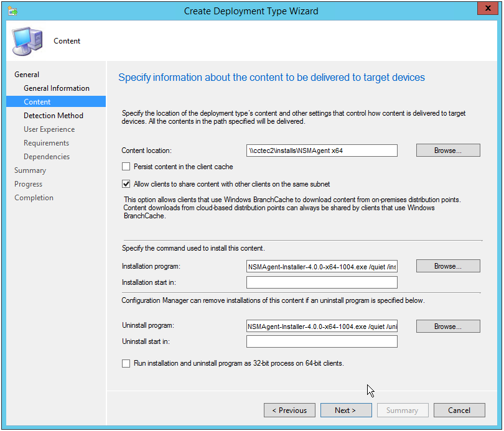Screen dimensions: 504x431
Task: Click the 'Content location:' label
Action: coord(147,151)
